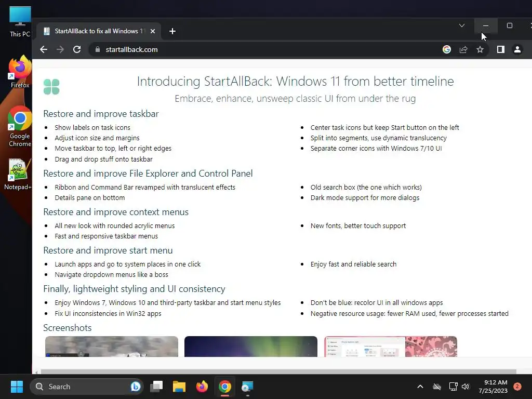Switch to Chrome on the taskbar
This screenshot has width=532, height=399.
pyautogui.click(x=224, y=387)
